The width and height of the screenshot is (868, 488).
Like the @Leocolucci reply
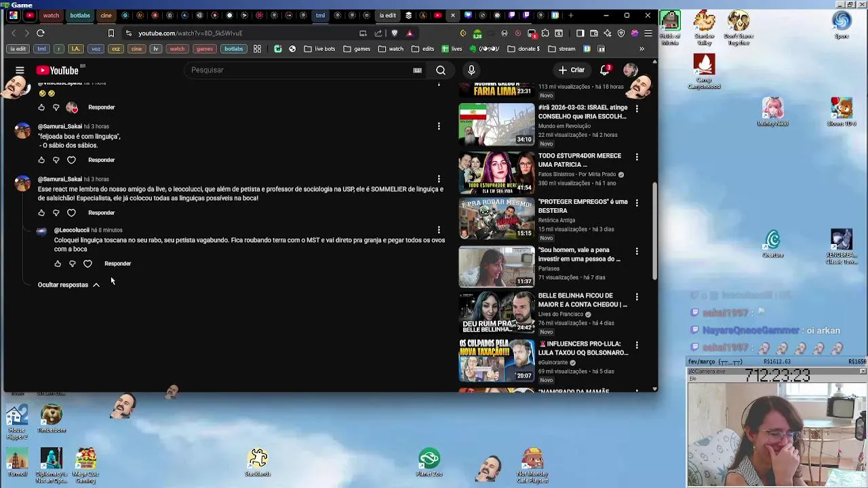[x=58, y=264]
